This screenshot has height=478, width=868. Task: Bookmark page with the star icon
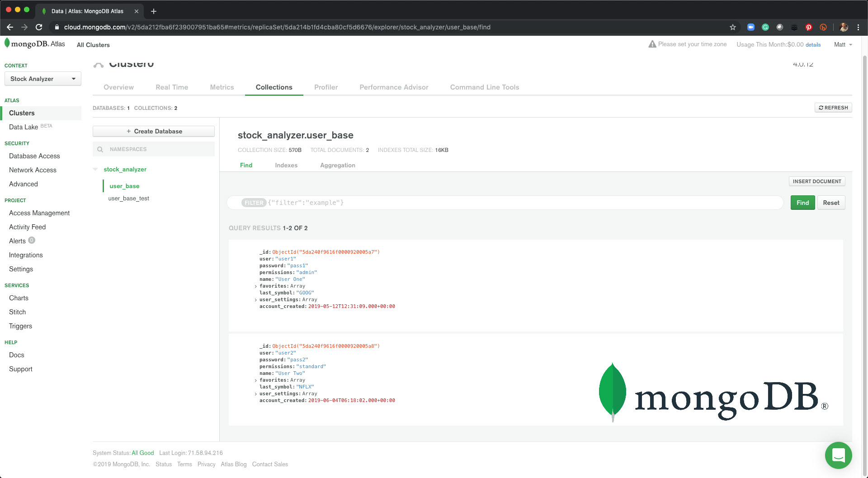click(x=733, y=27)
